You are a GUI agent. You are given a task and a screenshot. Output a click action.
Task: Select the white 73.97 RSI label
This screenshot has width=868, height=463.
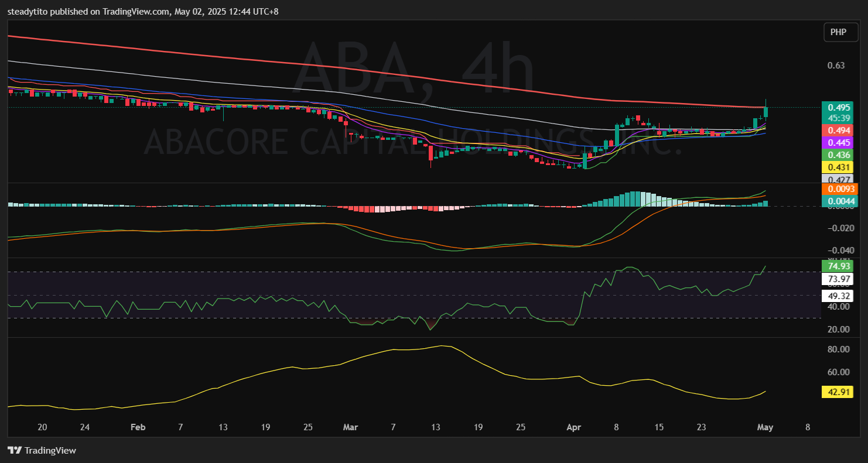click(838, 279)
